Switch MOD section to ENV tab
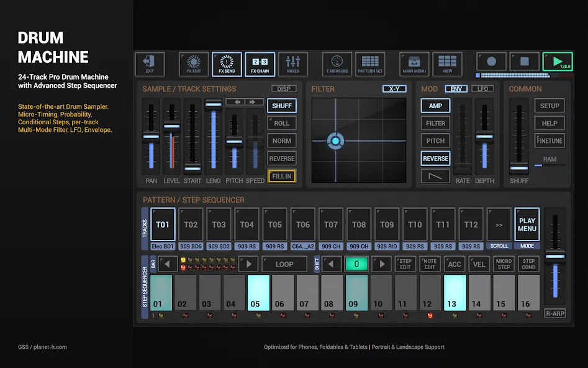The height and width of the screenshot is (368, 588). [456, 89]
